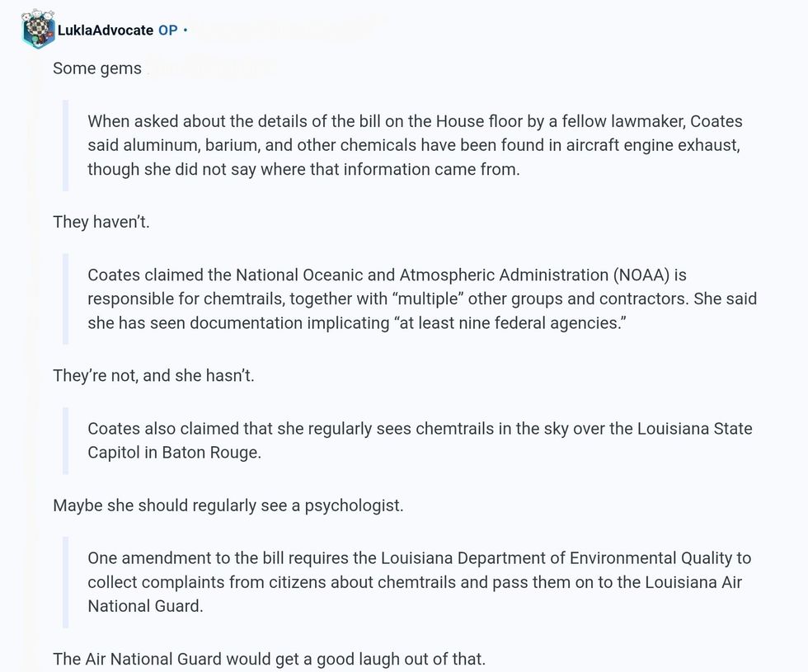Click the vertical bar beside the NOAA quote
Image resolution: width=808 pixels, height=672 pixels.
pos(66,298)
